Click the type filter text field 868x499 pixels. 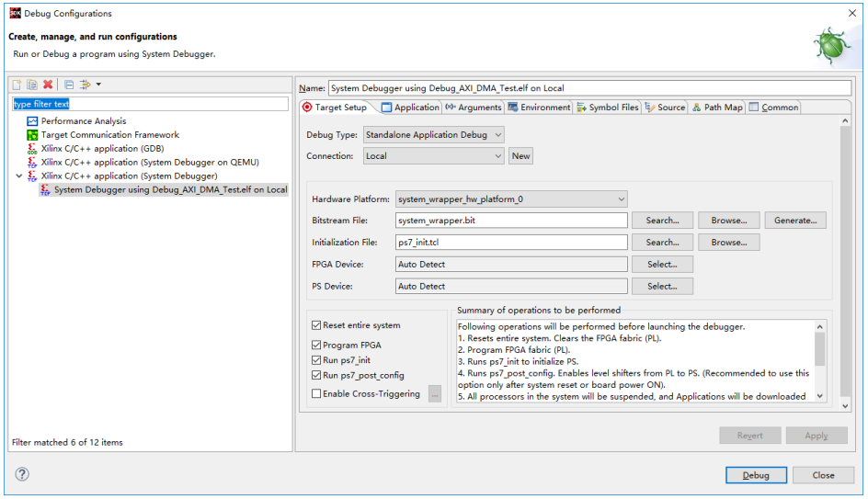[x=150, y=104]
